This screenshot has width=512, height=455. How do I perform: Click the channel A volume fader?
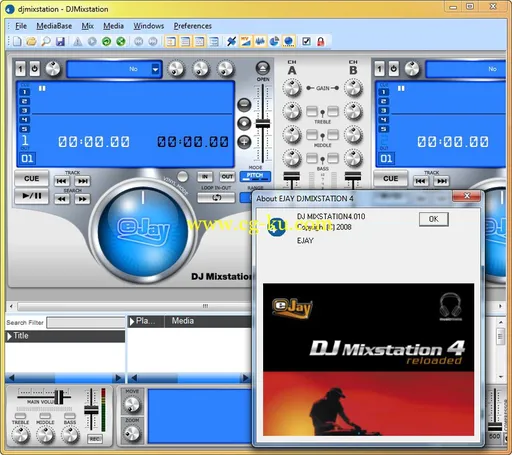292,177
